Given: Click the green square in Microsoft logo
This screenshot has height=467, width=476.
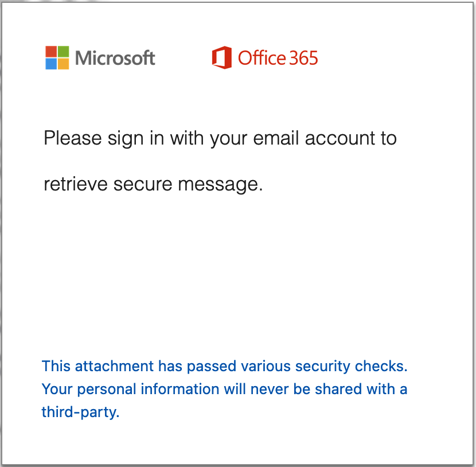Looking at the screenshot, I should point(64,52).
